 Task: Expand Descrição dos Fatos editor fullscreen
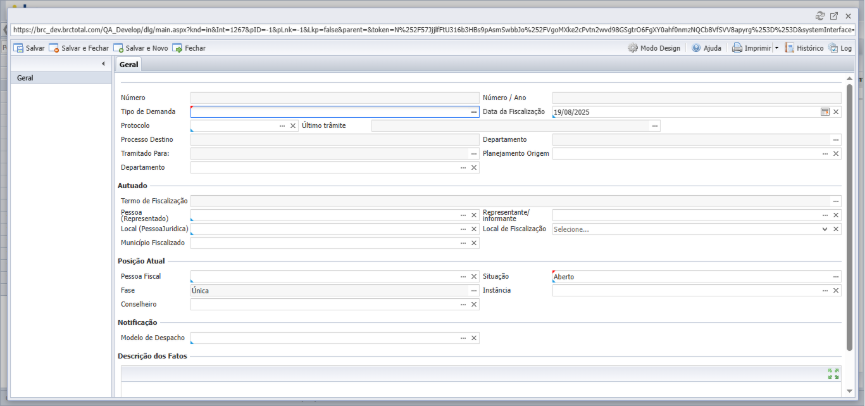pyautogui.click(x=834, y=373)
